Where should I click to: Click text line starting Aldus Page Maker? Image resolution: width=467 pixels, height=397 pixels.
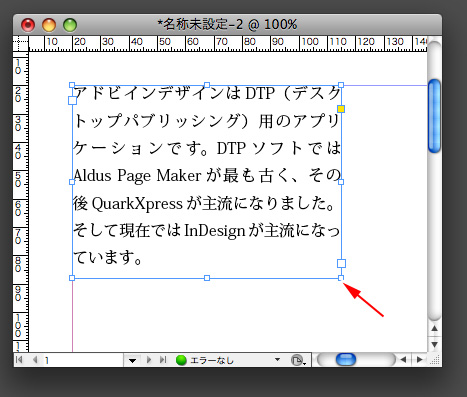pyautogui.click(x=207, y=175)
